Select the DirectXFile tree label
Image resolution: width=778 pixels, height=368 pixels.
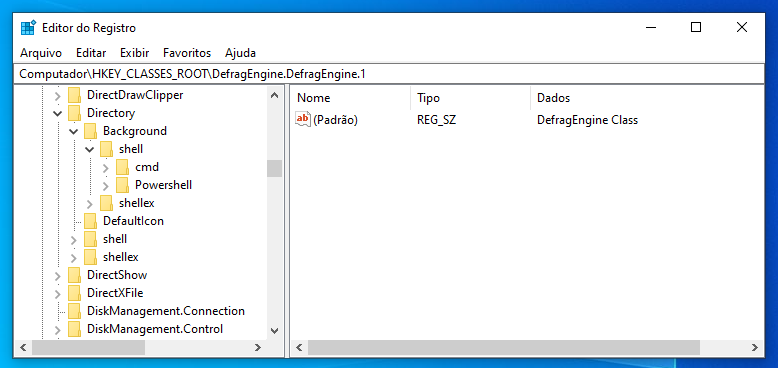pos(115,293)
